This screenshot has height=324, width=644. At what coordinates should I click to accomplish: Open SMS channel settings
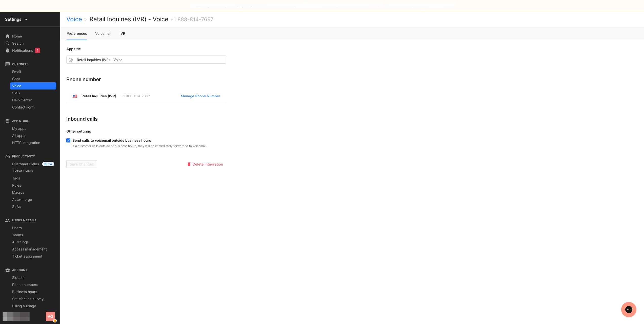coord(16,93)
